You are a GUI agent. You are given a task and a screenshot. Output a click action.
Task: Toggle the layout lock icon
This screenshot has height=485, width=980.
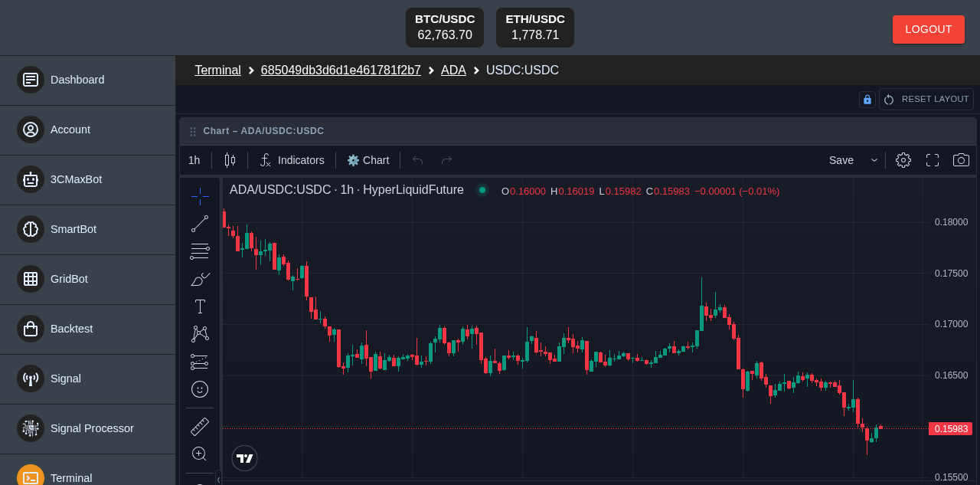coord(867,100)
